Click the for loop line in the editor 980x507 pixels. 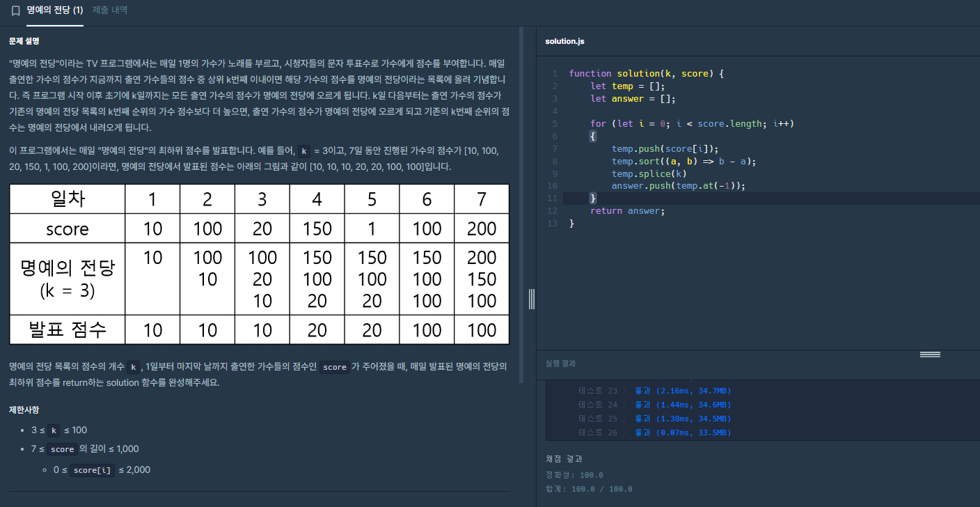(x=693, y=123)
